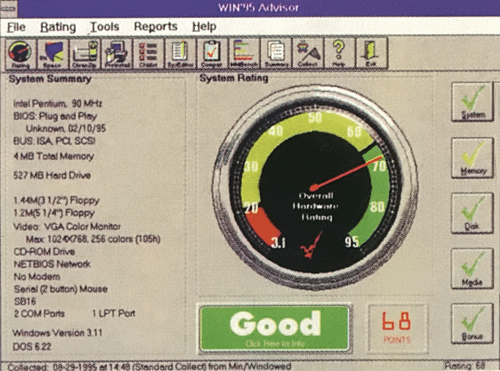Open the Summary pages icon

coord(276,53)
